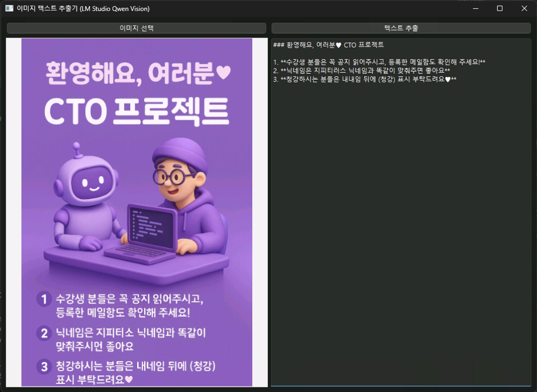Maximize the application window
This screenshot has height=392, width=537.
tap(500, 9)
